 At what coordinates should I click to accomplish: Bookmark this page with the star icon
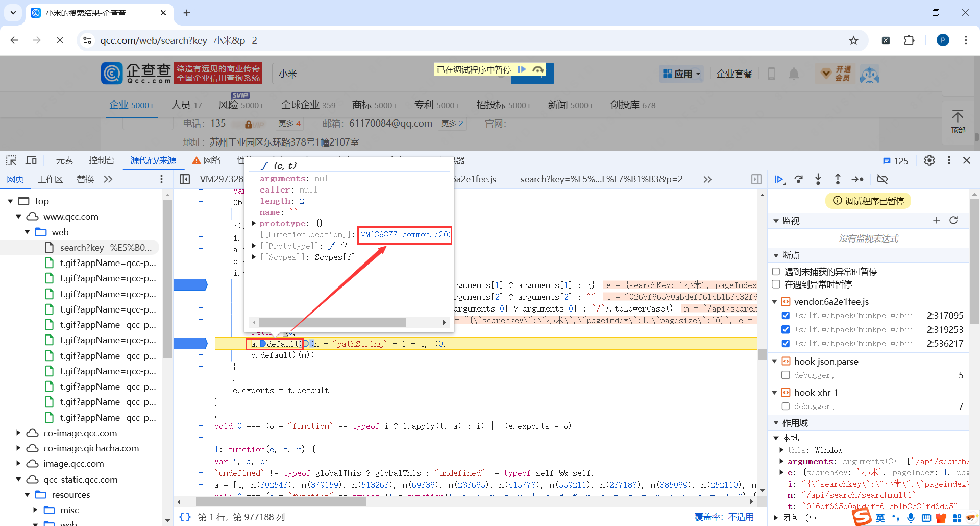853,40
